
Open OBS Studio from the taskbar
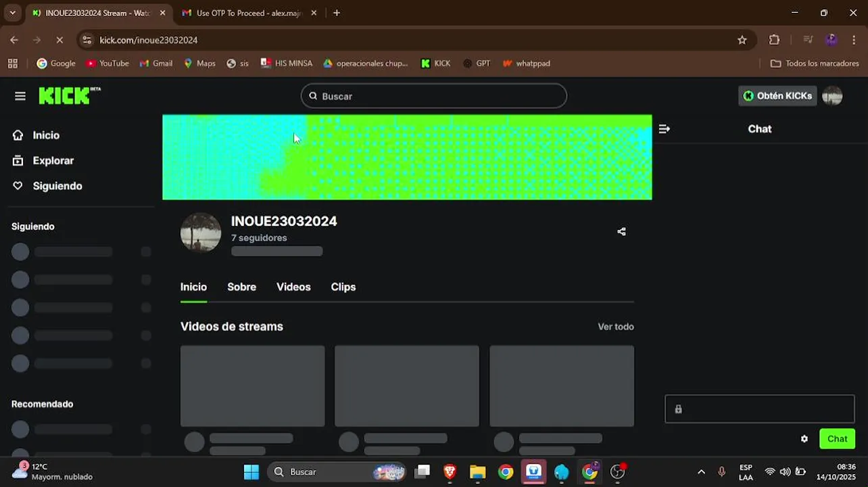(x=617, y=472)
